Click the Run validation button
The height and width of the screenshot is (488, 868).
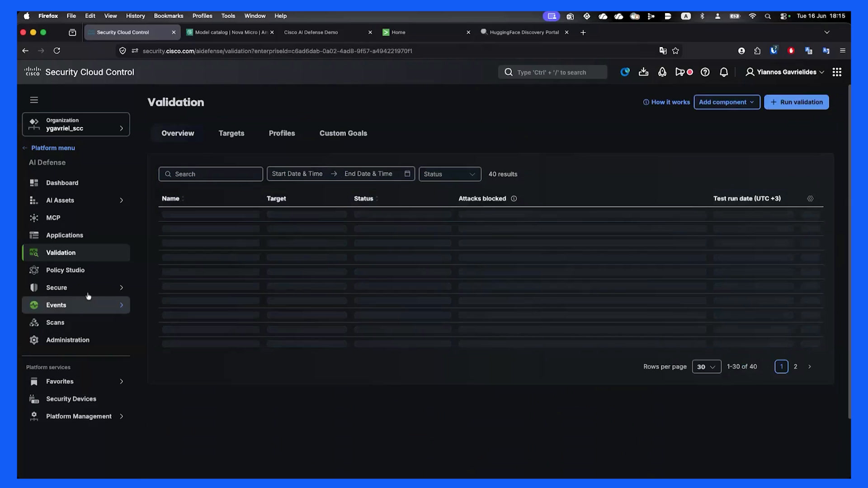pyautogui.click(x=797, y=102)
